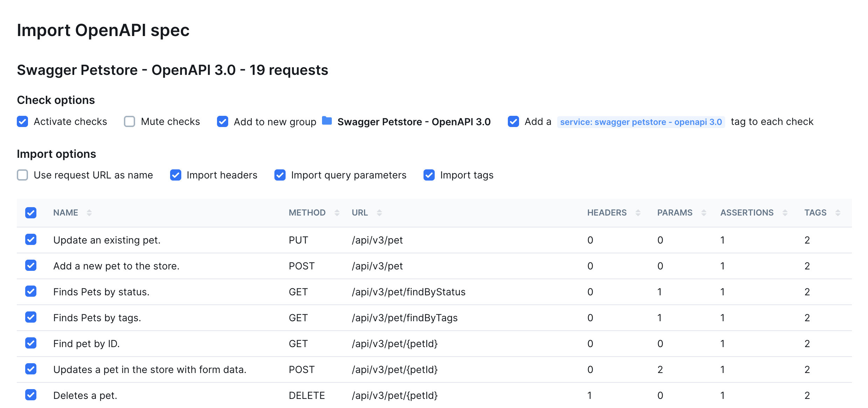The image size is (868, 408).
Task: Toggle the Import tags checkbox
Action: (x=429, y=175)
